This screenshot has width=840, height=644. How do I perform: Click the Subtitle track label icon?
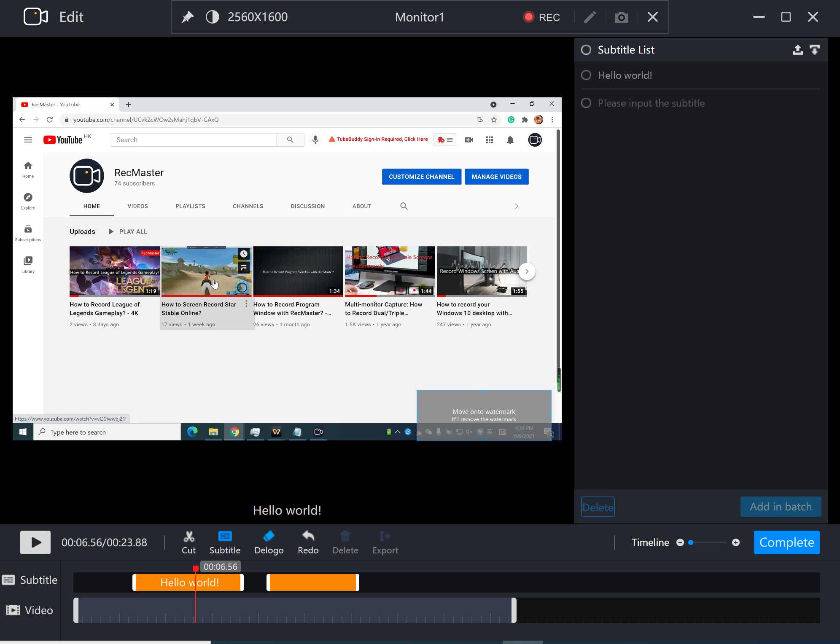pos(8,580)
